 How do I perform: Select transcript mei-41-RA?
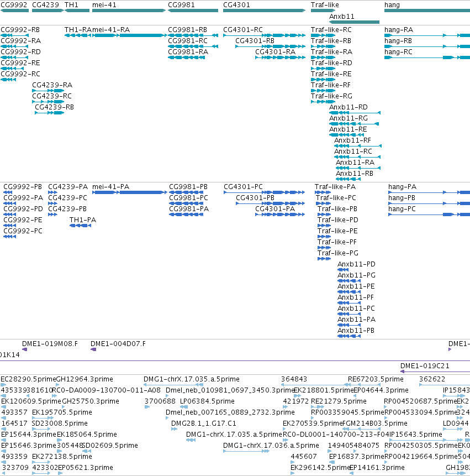[129, 35]
